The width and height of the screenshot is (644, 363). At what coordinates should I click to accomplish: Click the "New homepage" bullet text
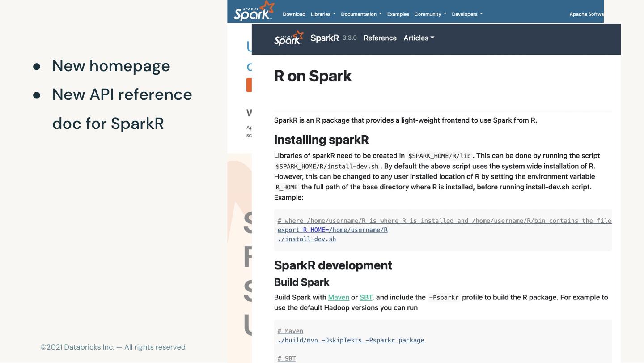[111, 66]
